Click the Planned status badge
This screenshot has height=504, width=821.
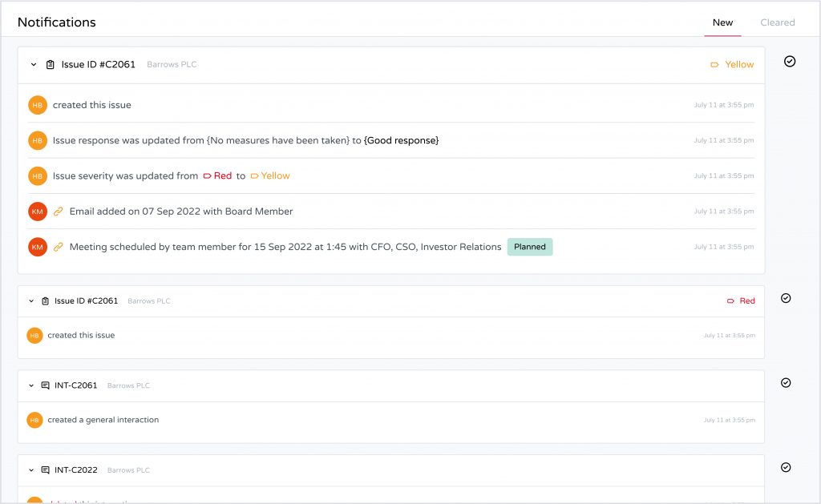pyautogui.click(x=530, y=247)
